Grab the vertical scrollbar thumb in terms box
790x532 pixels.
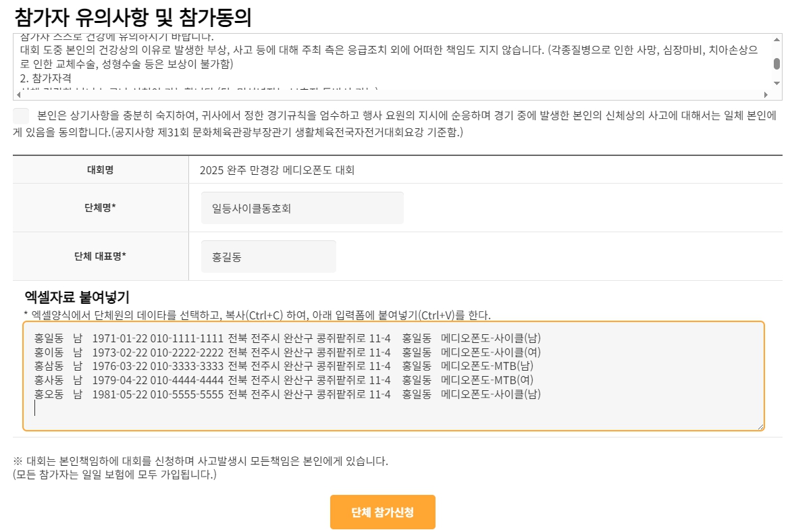tap(776, 64)
